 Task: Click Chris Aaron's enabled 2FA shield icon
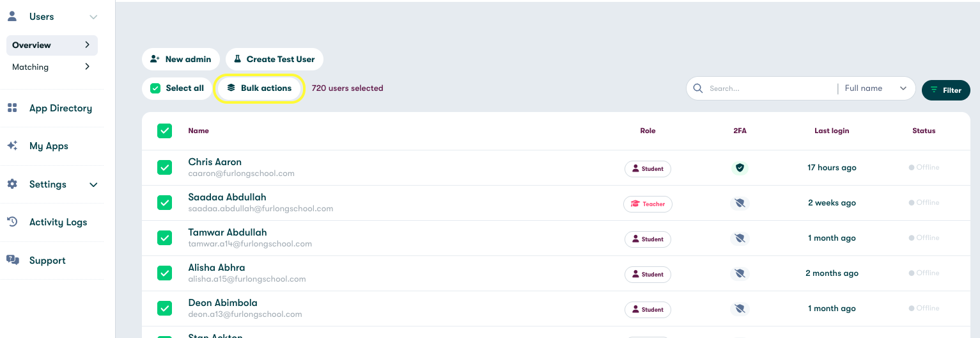(740, 168)
